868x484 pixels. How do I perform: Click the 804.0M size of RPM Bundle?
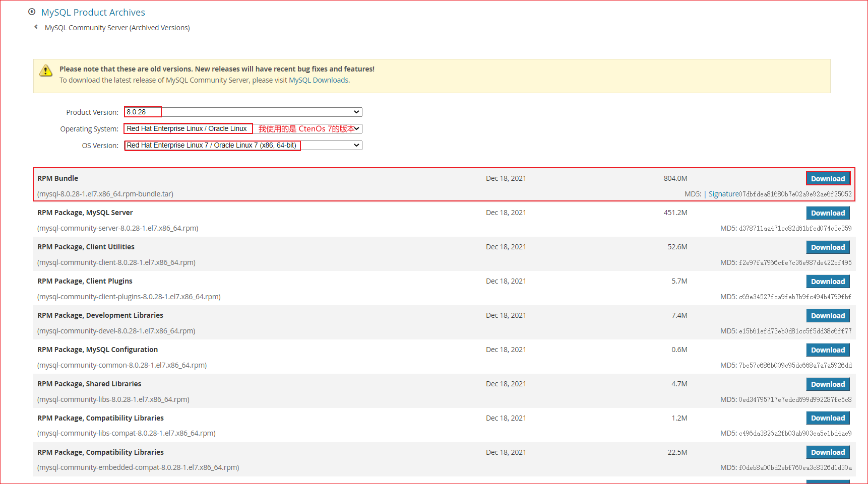tap(675, 178)
